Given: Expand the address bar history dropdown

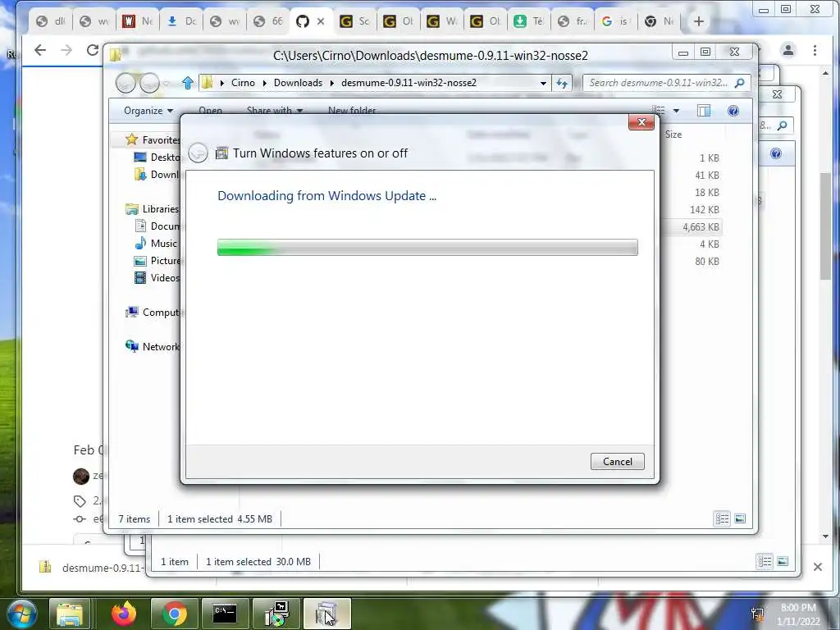Looking at the screenshot, I should pos(543,83).
